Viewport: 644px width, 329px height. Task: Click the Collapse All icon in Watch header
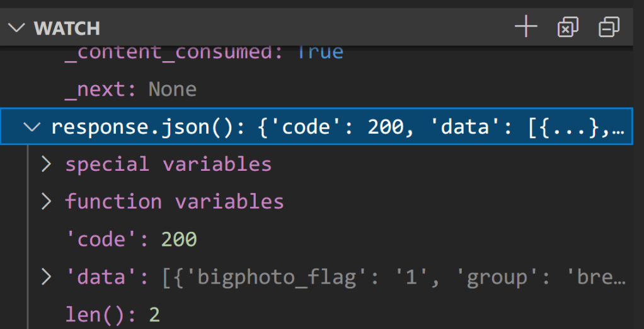coord(609,27)
